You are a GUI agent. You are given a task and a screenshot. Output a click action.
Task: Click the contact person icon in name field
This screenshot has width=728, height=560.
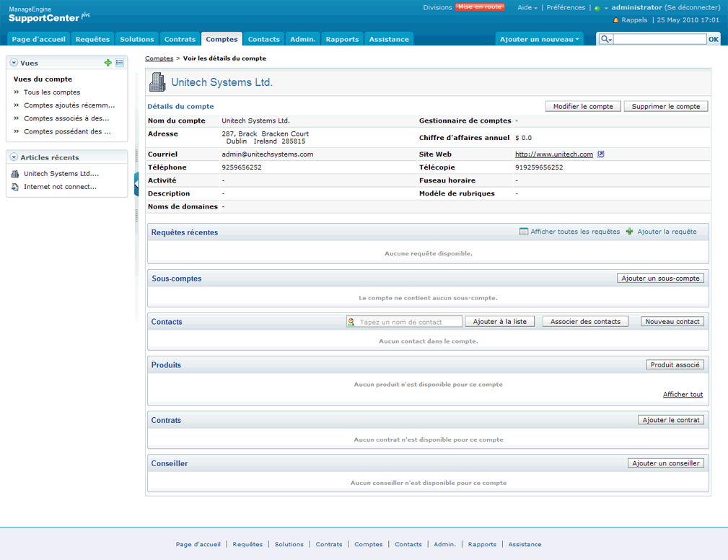[351, 322]
